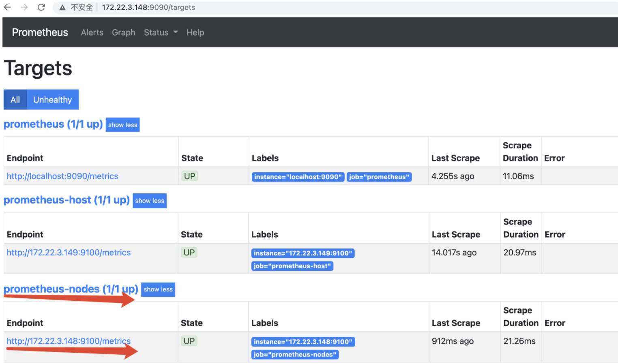
Task: Click prometheus-host (1/1 up) job heading
Action: tap(67, 200)
